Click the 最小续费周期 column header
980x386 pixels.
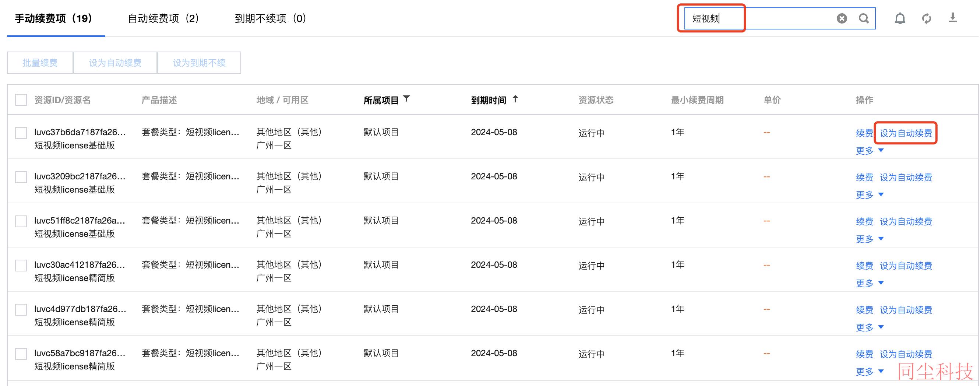click(x=697, y=100)
